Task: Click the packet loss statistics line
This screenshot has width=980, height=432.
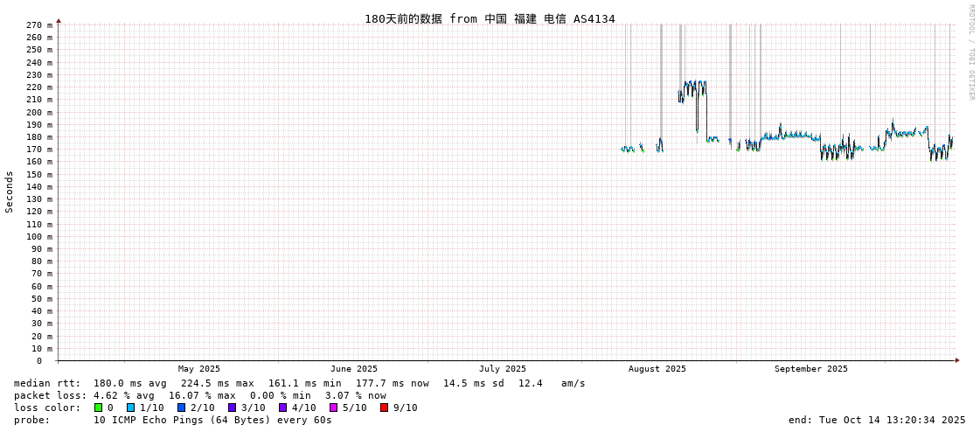Action: click(199, 395)
